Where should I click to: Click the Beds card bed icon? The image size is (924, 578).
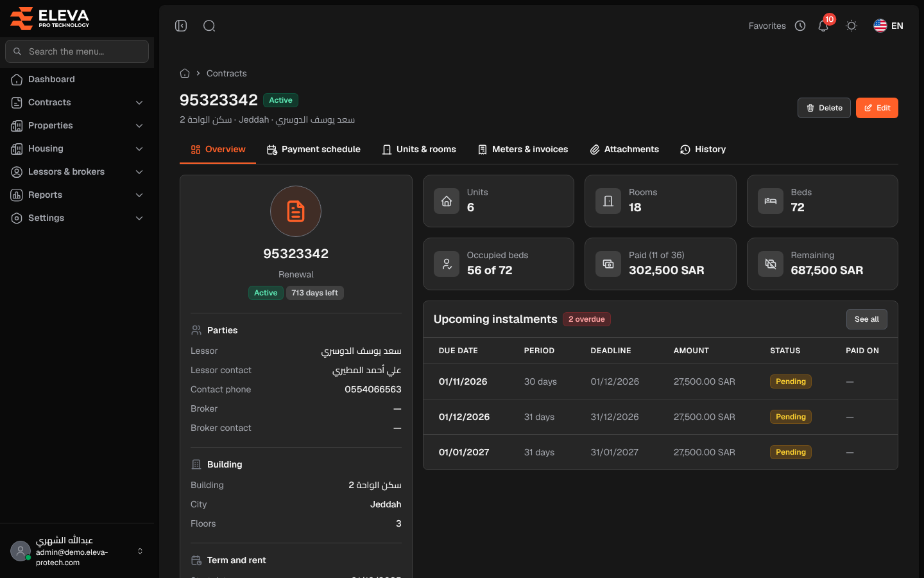coord(771,201)
